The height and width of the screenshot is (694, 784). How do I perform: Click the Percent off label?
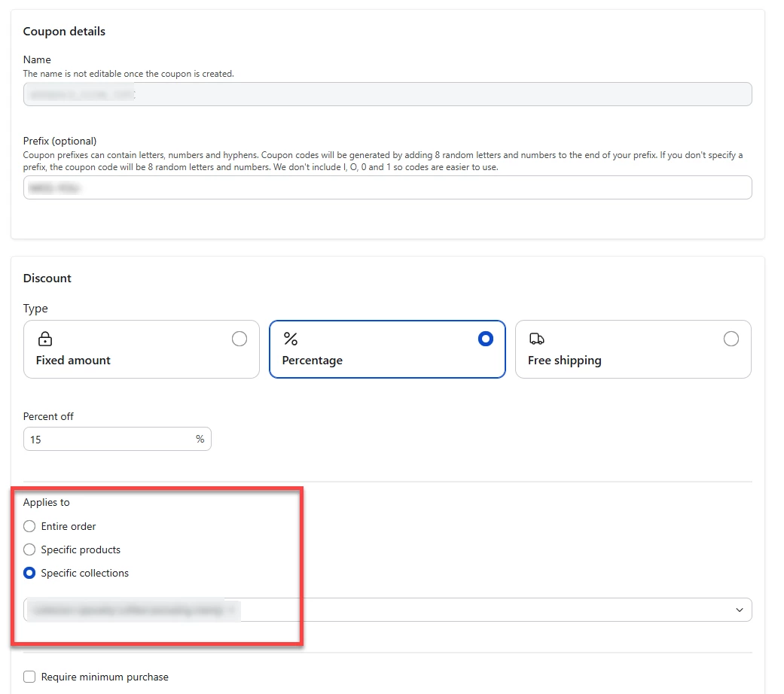point(48,416)
